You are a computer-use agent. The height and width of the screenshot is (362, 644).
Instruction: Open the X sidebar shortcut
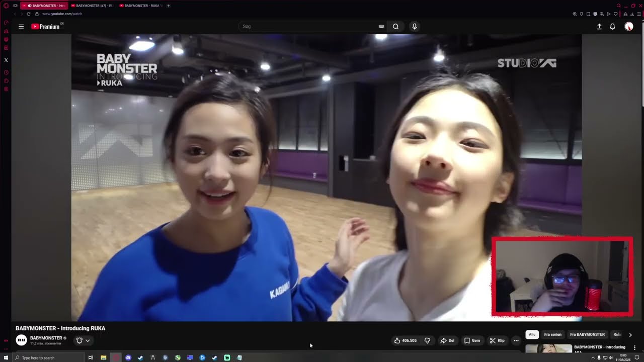6,60
